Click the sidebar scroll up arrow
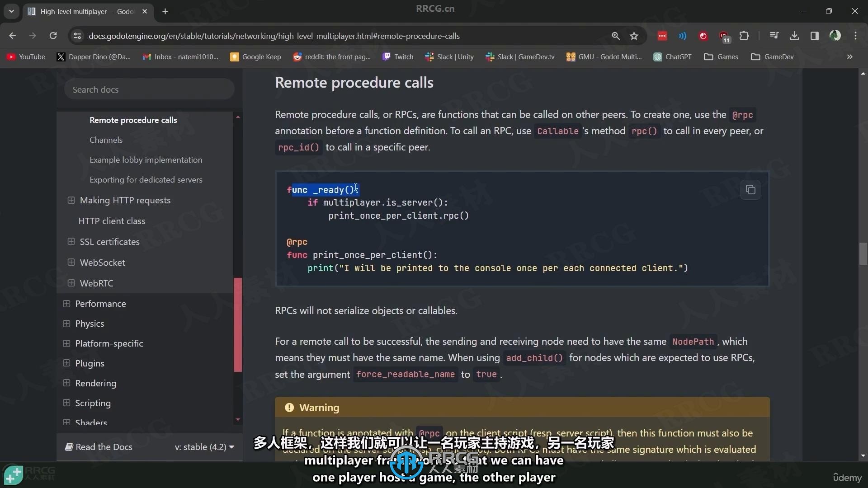 (x=238, y=117)
